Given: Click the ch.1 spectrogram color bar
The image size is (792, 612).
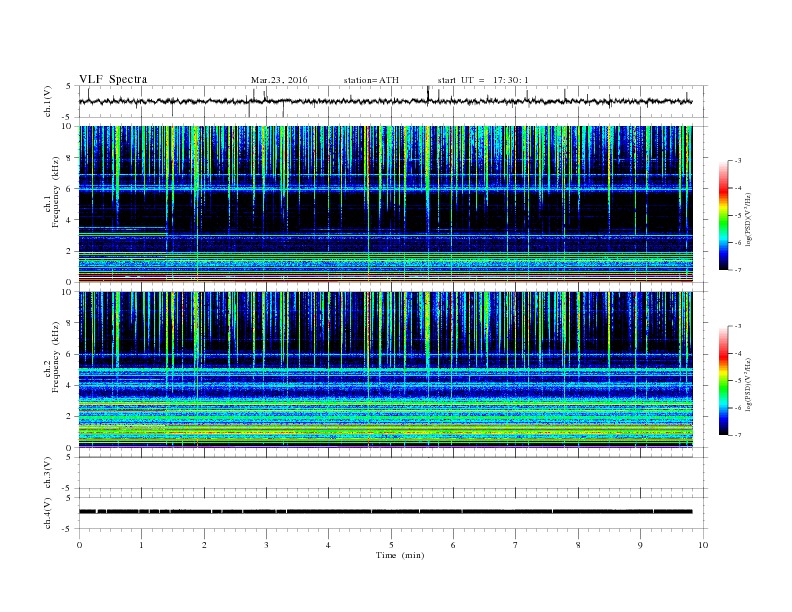Looking at the screenshot, I should click(723, 216).
